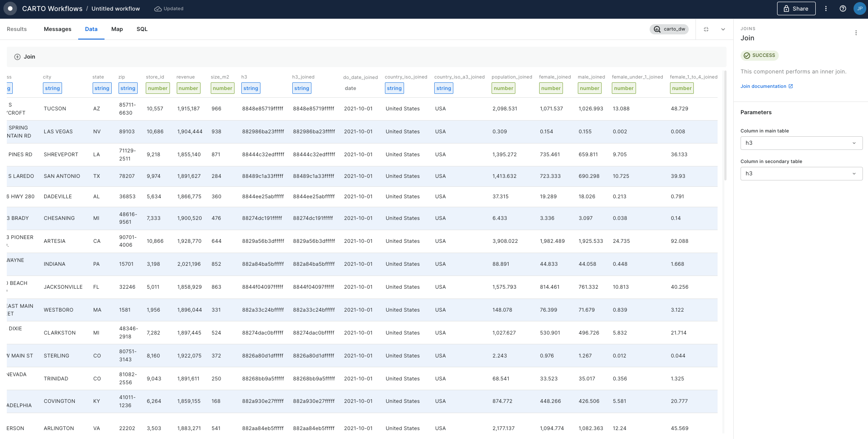Select the TUCSON city cell

click(55, 109)
